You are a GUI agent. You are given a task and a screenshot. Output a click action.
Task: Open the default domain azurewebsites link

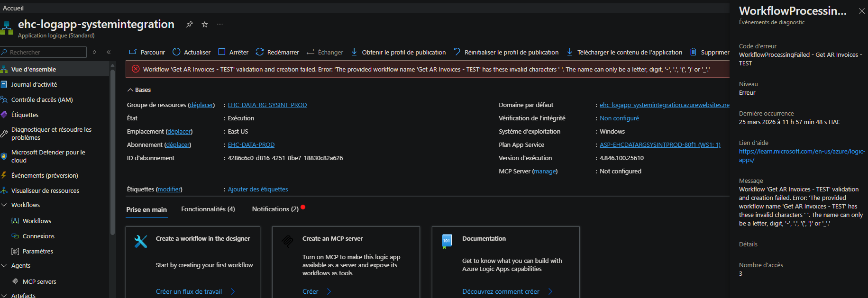point(665,105)
